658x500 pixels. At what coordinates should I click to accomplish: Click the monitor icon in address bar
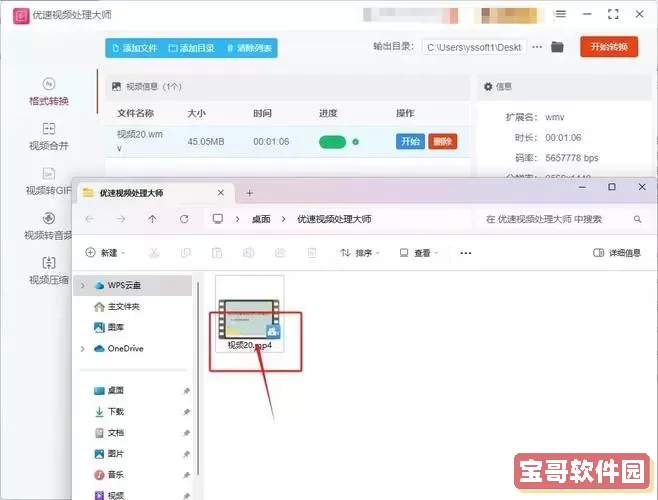217,219
